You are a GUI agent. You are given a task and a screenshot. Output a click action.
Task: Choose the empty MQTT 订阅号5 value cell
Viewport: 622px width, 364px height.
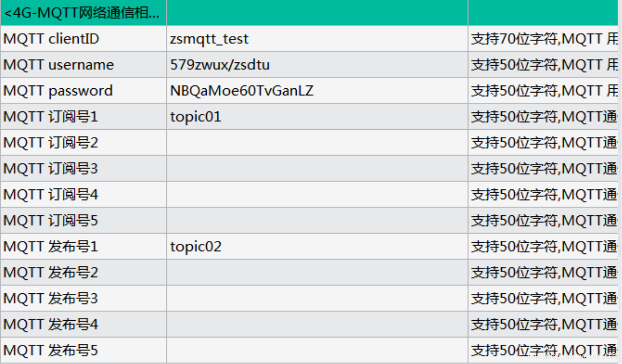point(317,221)
